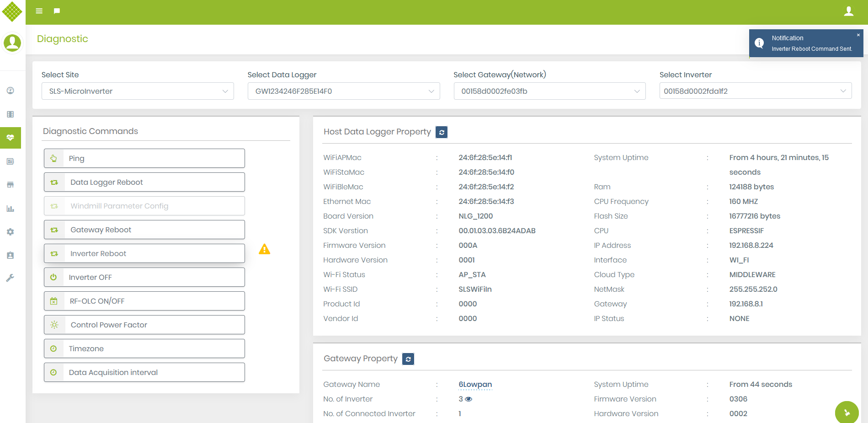Refresh the Host Data Logger Property
868x423 pixels.
pos(442,132)
